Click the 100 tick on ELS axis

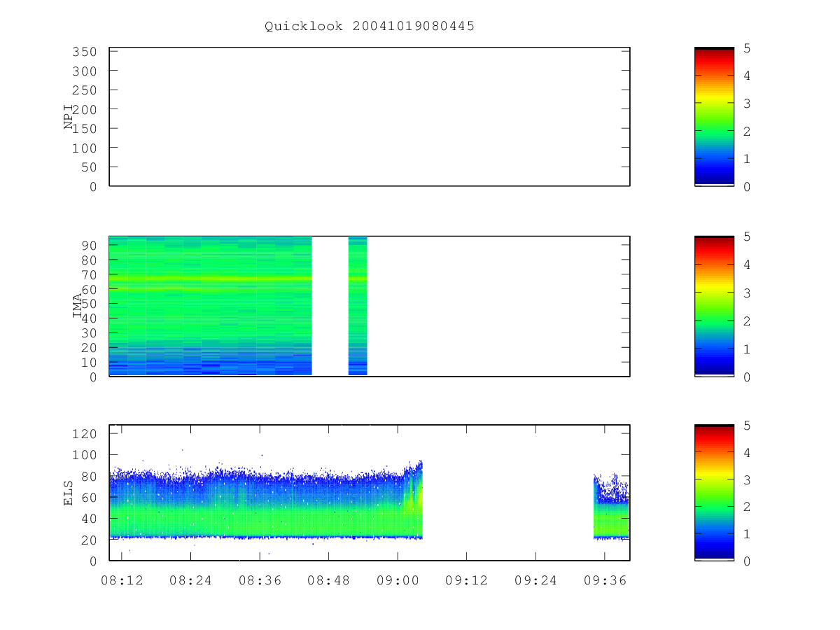point(85,455)
